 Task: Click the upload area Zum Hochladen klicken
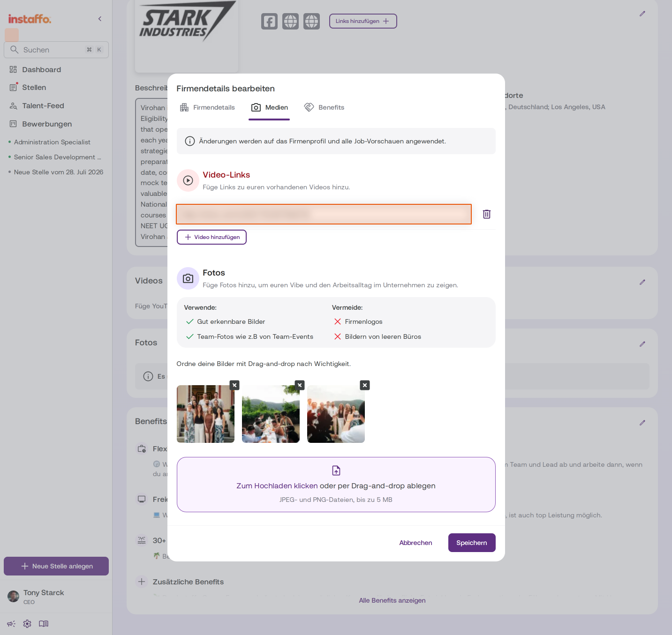[x=336, y=485]
